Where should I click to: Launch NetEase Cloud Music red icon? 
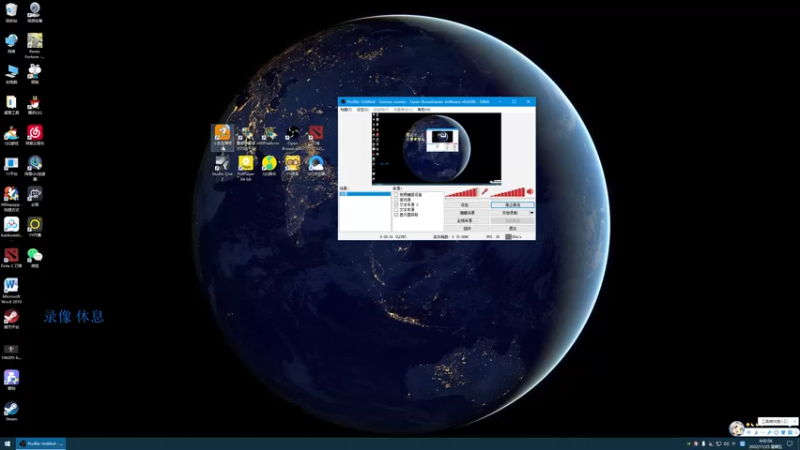tap(35, 135)
